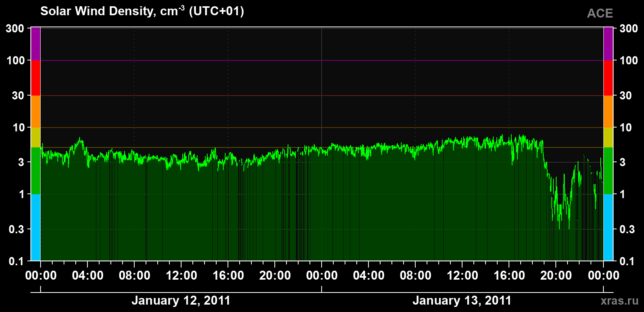Click the 20:00 time label under January 12
The height and width of the screenshot is (312, 644).
pyautogui.click(x=275, y=276)
